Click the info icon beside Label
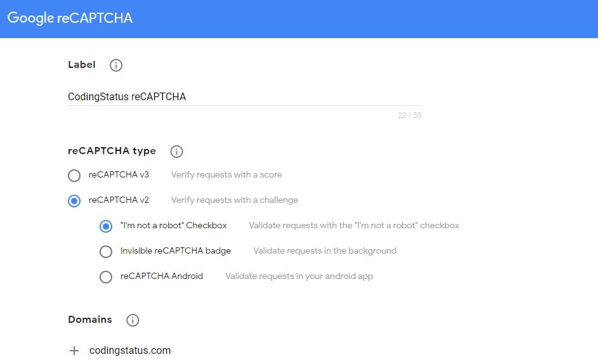This screenshot has width=598, height=364. 116,65
